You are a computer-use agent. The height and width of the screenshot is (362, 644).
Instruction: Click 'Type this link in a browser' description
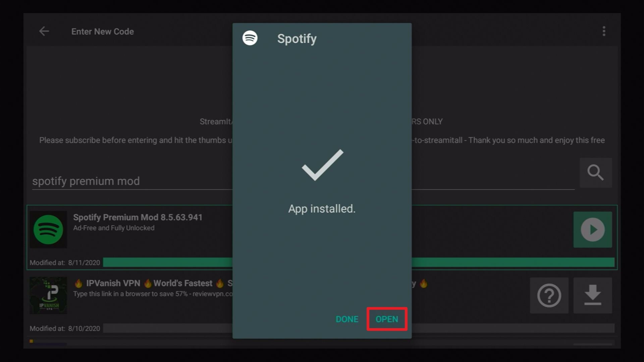153,294
